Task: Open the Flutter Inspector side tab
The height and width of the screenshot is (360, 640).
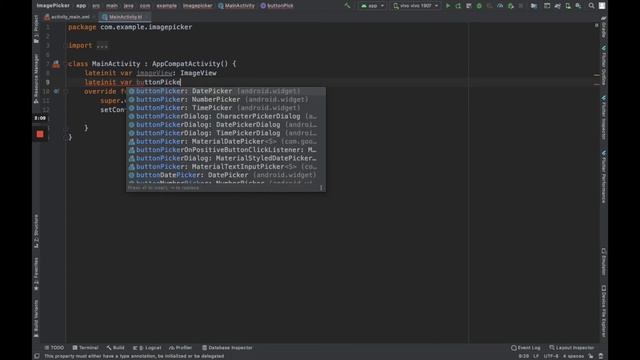Action: point(604,118)
